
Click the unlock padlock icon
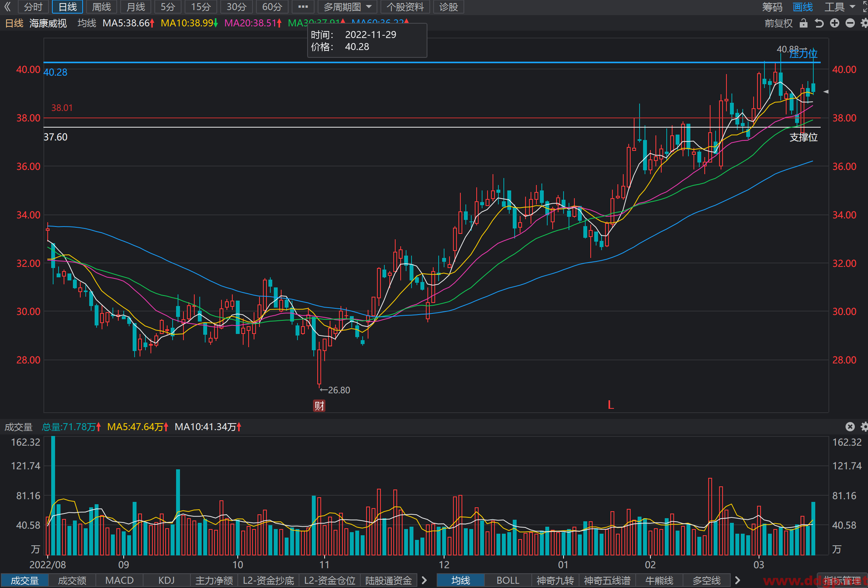pos(804,23)
